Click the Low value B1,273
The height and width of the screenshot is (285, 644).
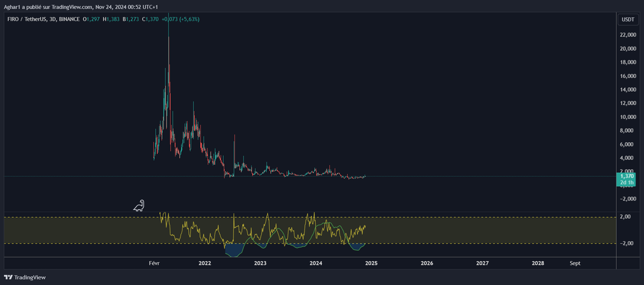131,19
